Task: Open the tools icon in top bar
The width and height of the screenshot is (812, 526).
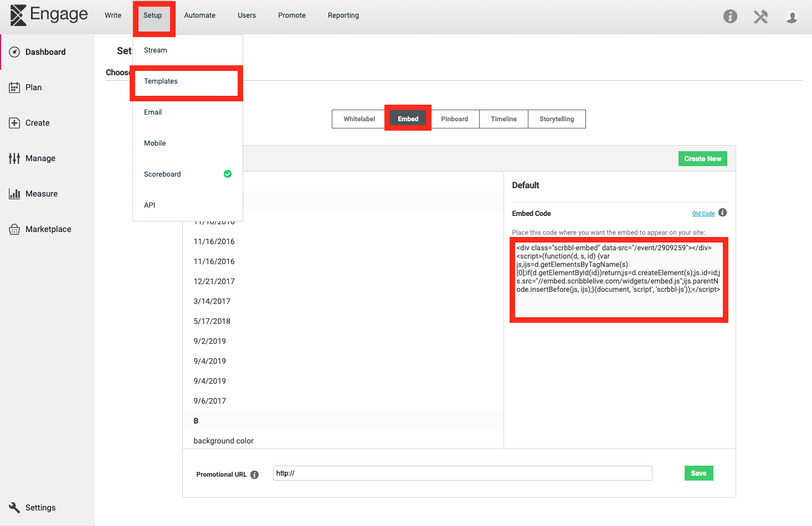Action: point(760,17)
